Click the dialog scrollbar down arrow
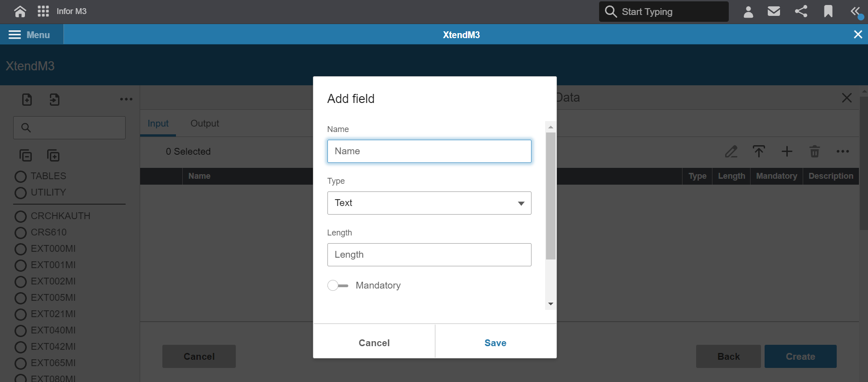 coord(551,304)
